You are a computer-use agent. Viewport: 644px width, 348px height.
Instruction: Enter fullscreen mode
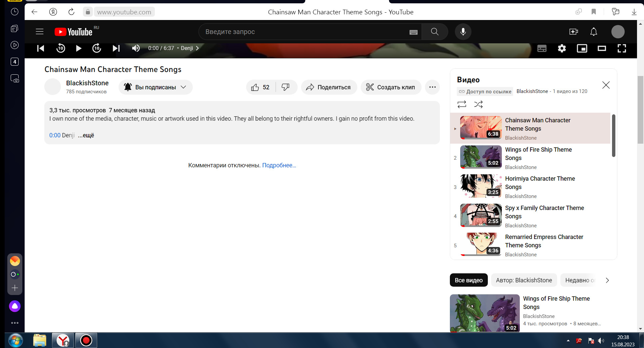tap(622, 49)
